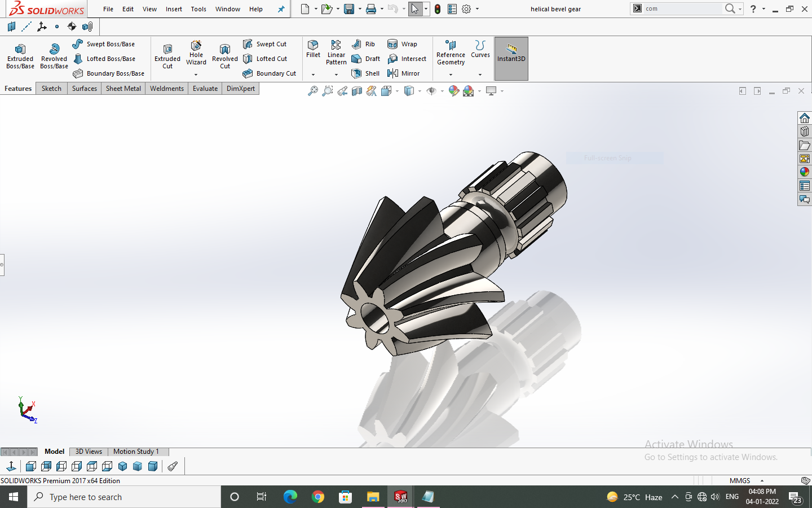This screenshot has height=508, width=812.
Task: Click the Zoom to Area icon
Action: [328, 91]
